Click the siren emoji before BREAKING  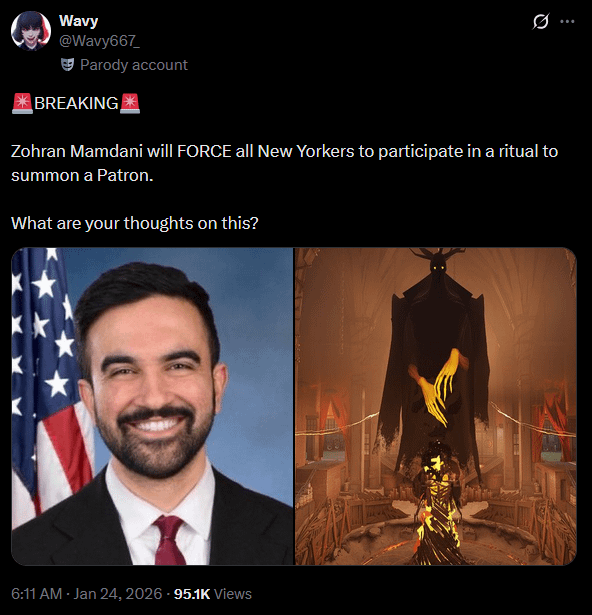click(x=22, y=104)
